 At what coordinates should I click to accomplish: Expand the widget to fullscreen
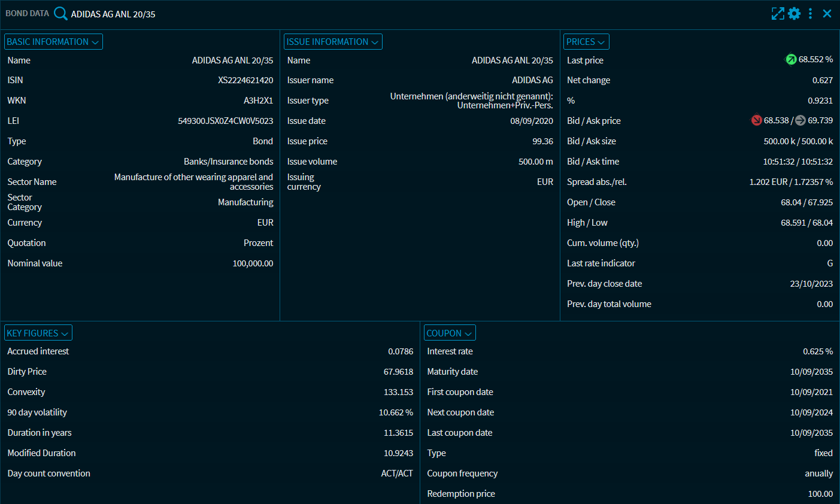pyautogui.click(x=777, y=14)
